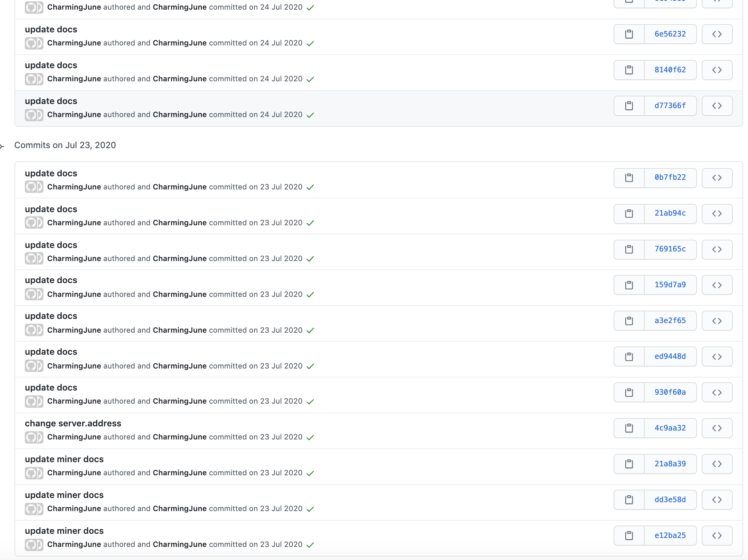Open the 'change server.address' commit title

(73, 423)
